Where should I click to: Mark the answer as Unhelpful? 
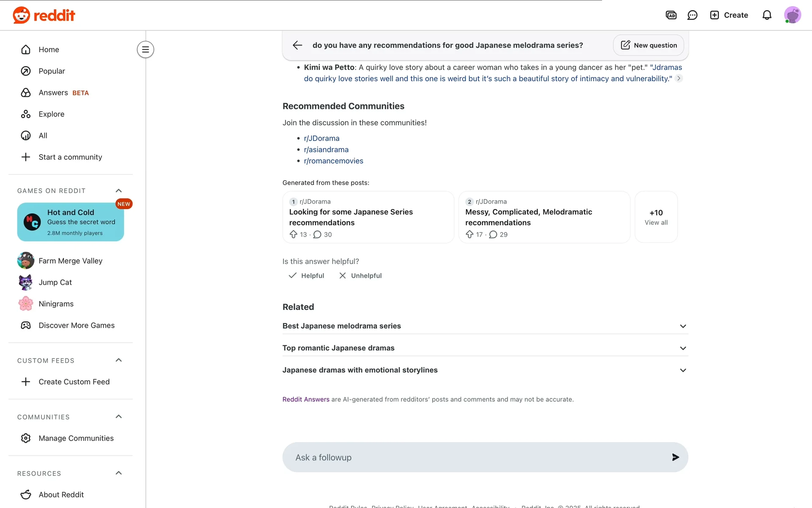pos(360,276)
